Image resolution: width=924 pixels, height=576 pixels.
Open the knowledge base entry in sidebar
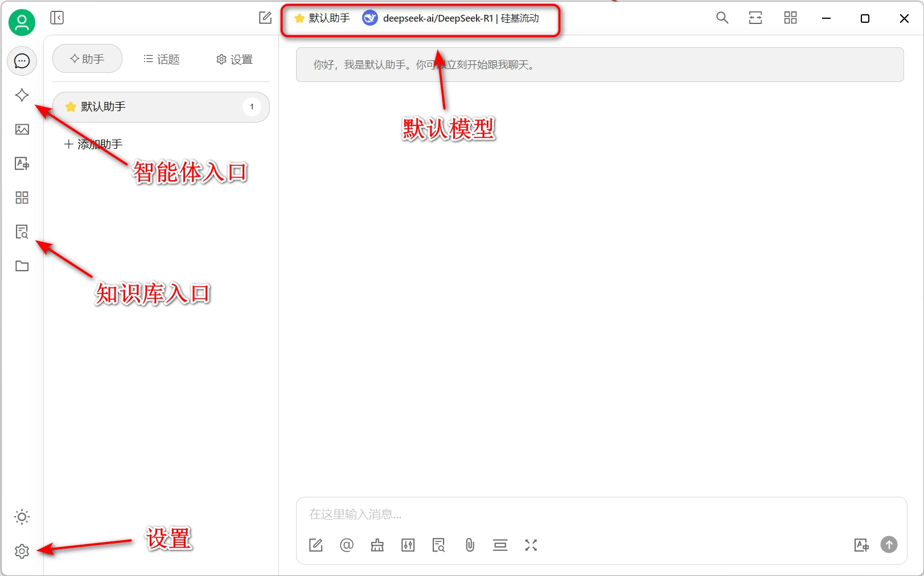click(22, 231)
